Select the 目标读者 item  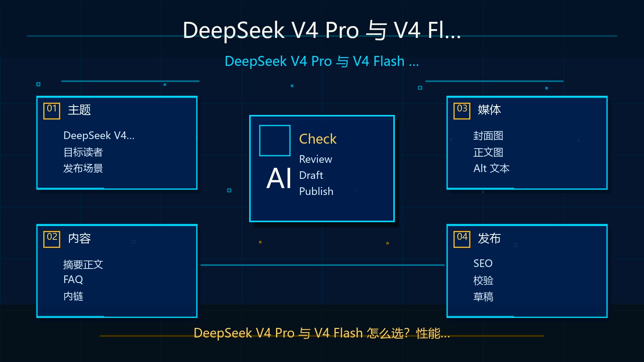pos(83,152)
